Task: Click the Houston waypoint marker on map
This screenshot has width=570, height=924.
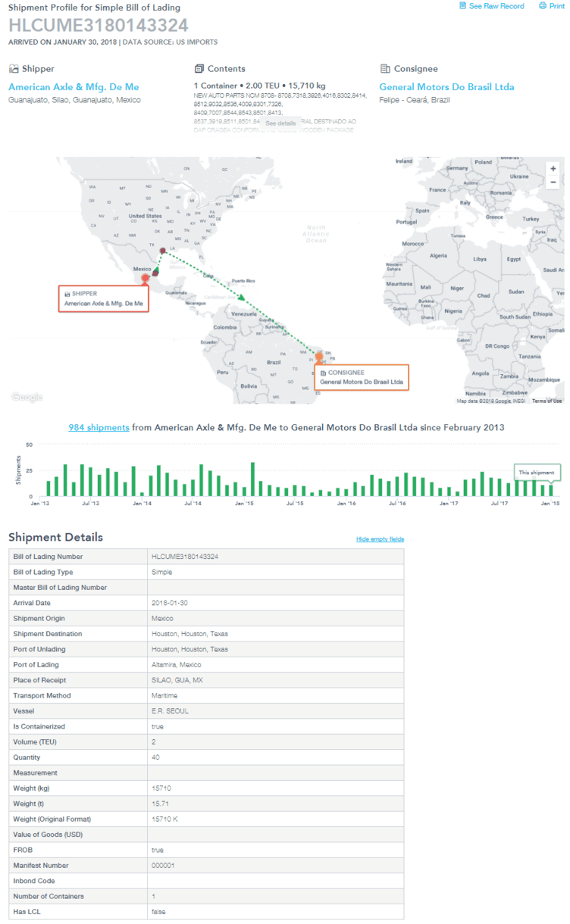Action: tap(163, 251)
